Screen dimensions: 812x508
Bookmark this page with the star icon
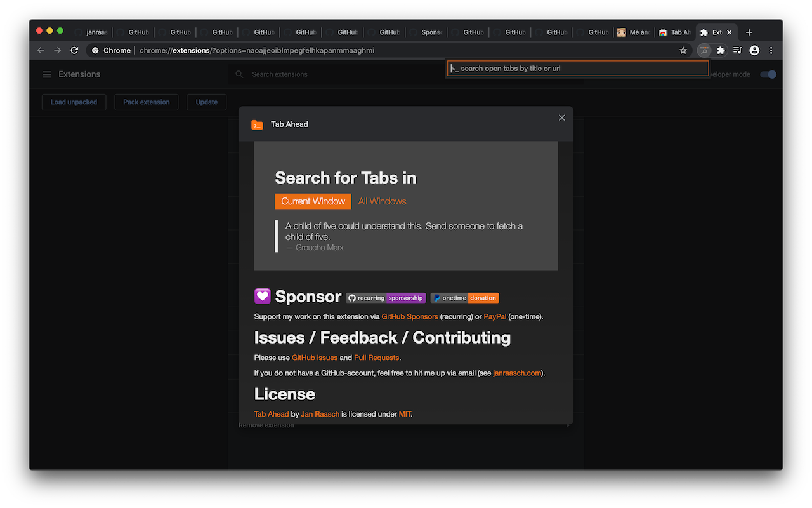coord(683,50)
